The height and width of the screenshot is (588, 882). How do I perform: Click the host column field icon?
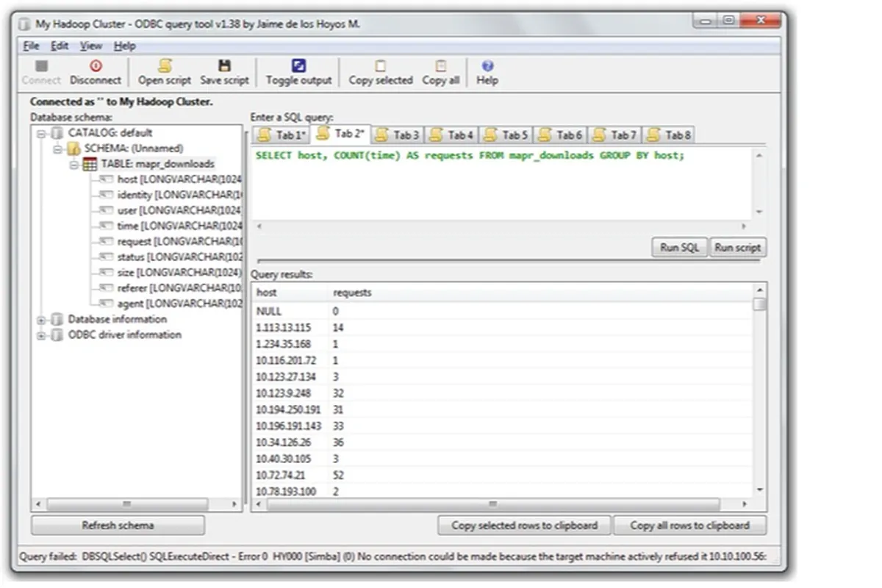tap(106, 179)
